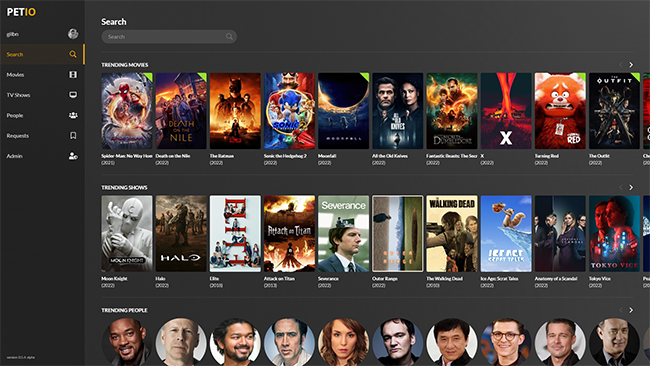
Task: Click 'Tokyo Vice' title text
Action: click(x=600, y=279)
